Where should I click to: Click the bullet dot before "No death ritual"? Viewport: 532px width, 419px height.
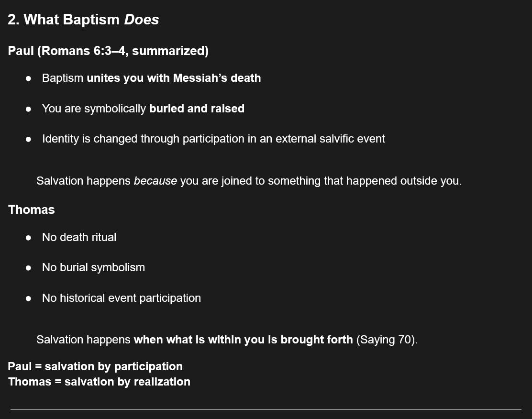[x=29, y=238]
